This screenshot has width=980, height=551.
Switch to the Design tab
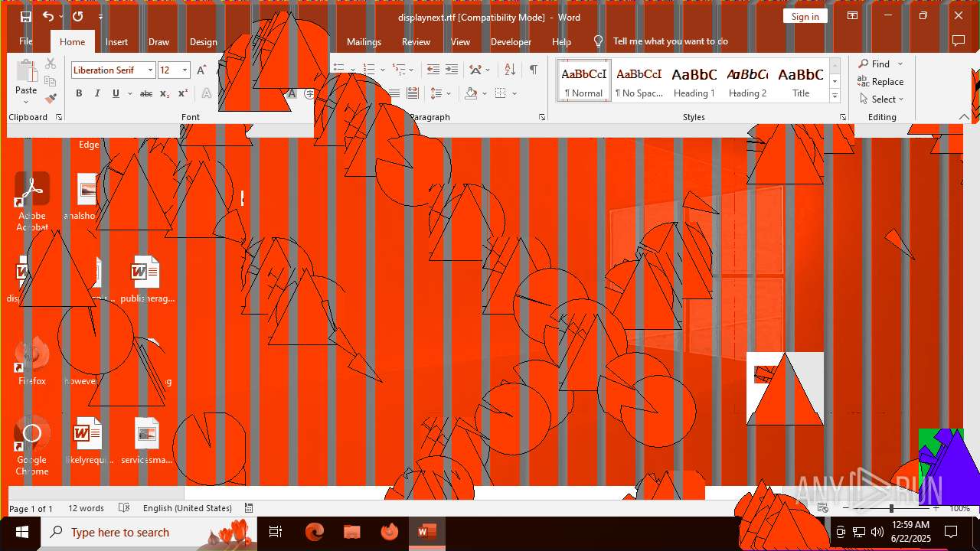[x=203, y=41]
